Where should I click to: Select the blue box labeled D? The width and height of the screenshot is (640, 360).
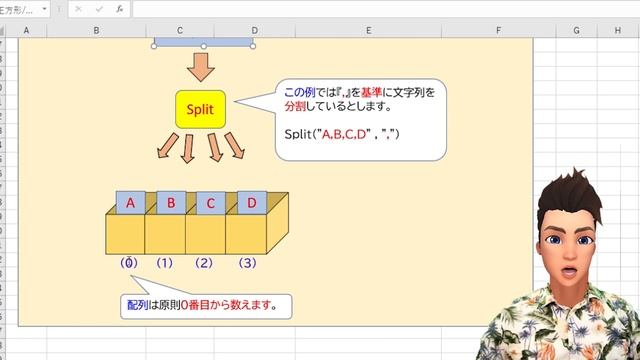coord(252,202)
